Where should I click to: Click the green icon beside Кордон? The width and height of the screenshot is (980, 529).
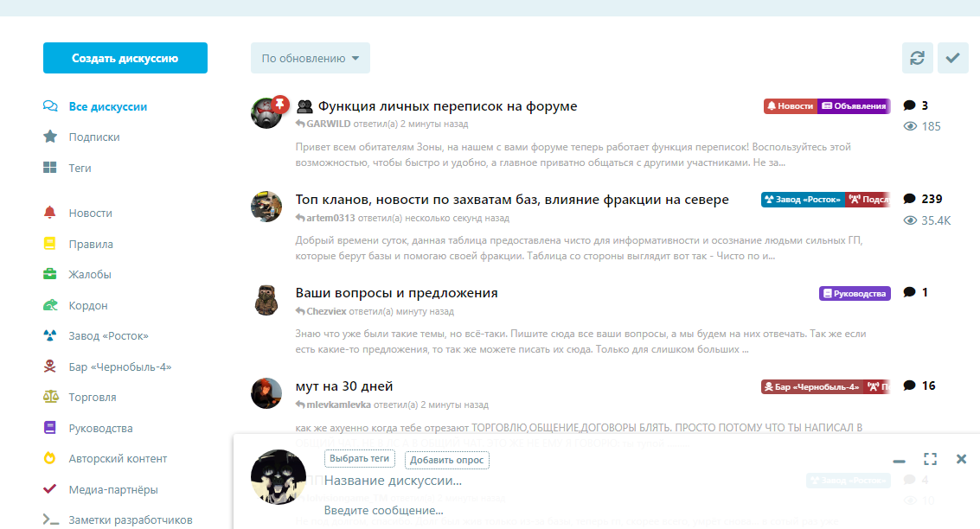point(50,305)
